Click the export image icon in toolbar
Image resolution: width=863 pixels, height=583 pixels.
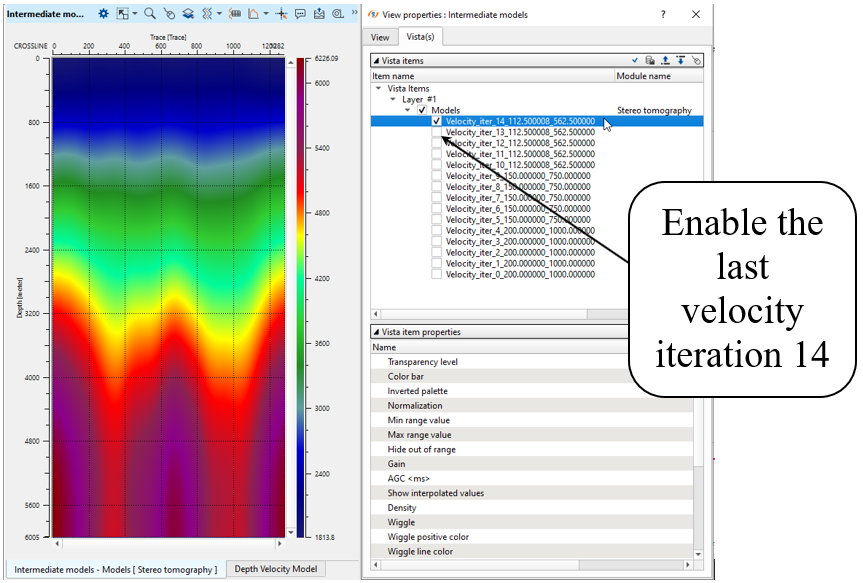click(x=319, y=14)
